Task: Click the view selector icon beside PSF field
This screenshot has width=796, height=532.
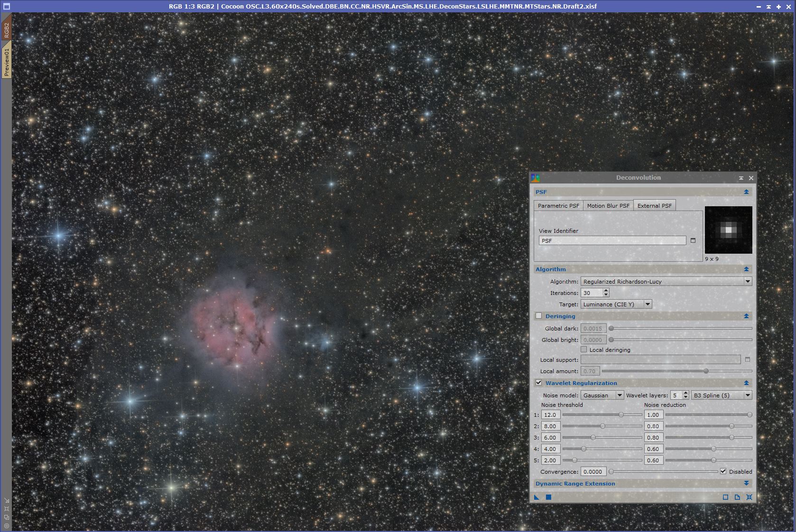Action: [x=693, y=240]
